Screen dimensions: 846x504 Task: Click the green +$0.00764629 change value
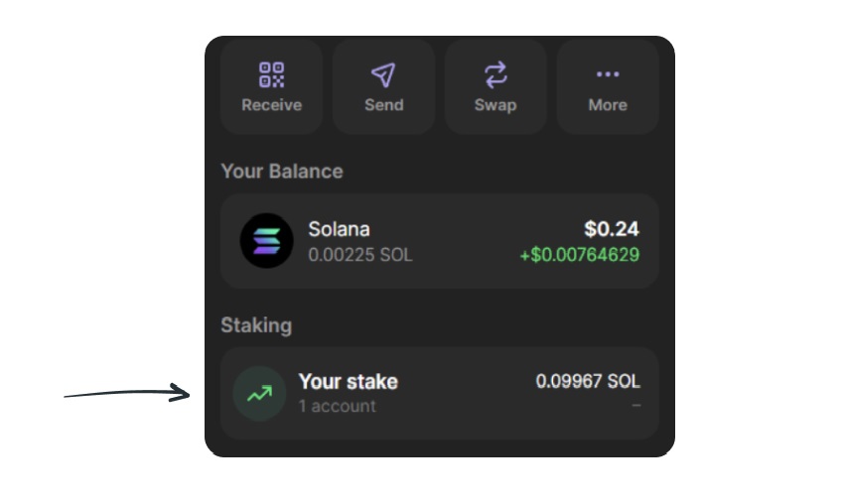[x=580, y=254]
